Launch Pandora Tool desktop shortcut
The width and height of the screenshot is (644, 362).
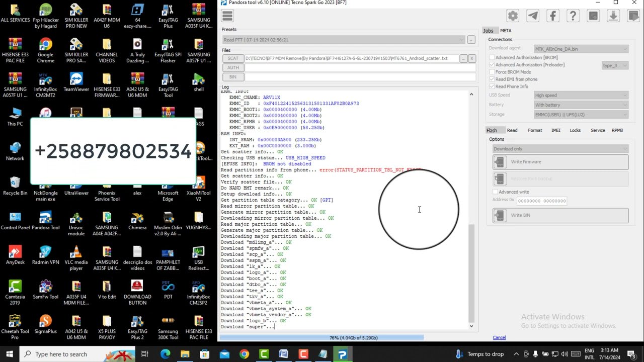pos(45,221)
